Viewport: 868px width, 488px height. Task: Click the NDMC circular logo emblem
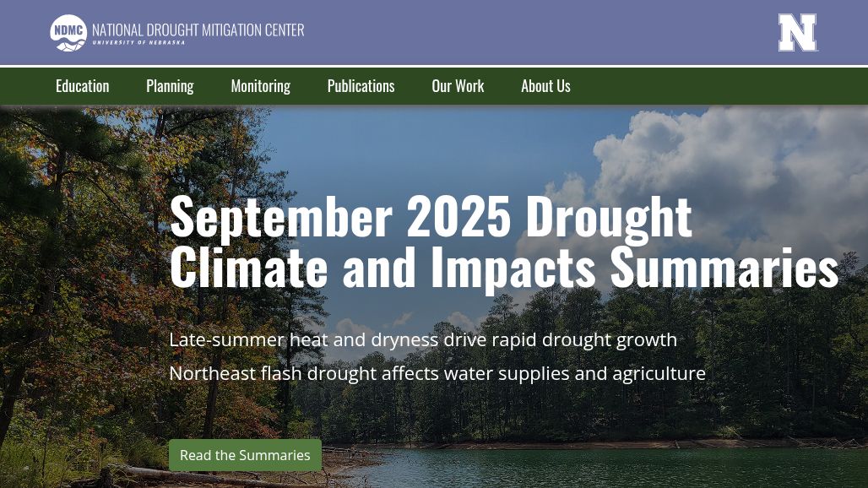coord(68,32)
